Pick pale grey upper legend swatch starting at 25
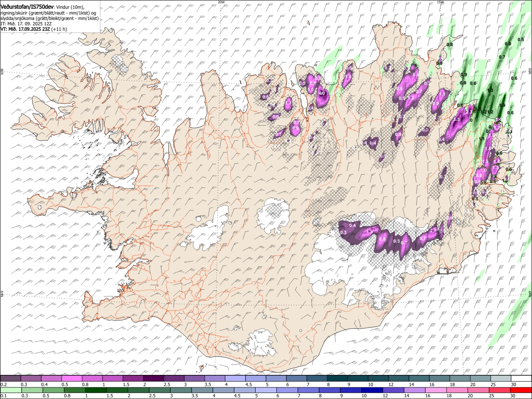 coord(501,379)
